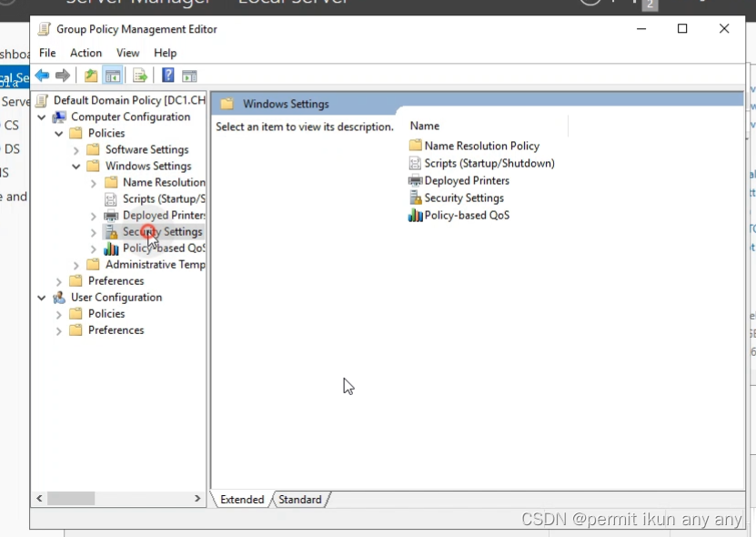Image resolution: width=756 pixels, height=537 pixels.
Task: Expand Preferences under User Configuration
Action: coord(59,330)
